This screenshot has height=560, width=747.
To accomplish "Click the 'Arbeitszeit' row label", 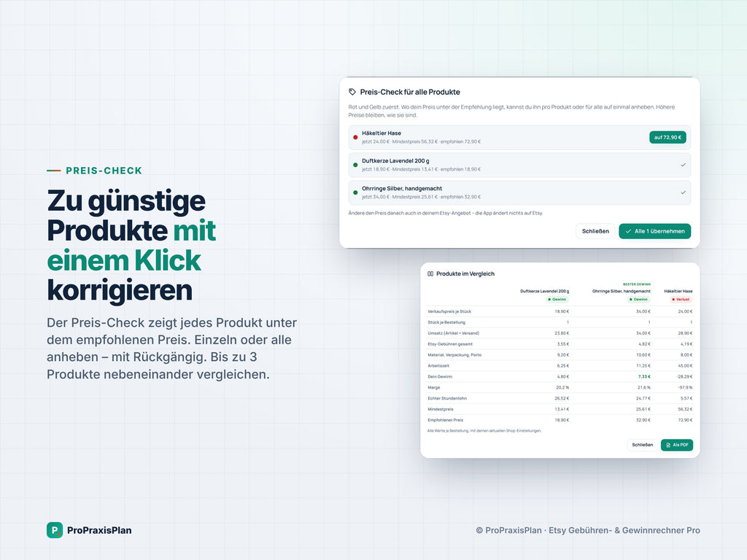I will (x=438, y=366).
